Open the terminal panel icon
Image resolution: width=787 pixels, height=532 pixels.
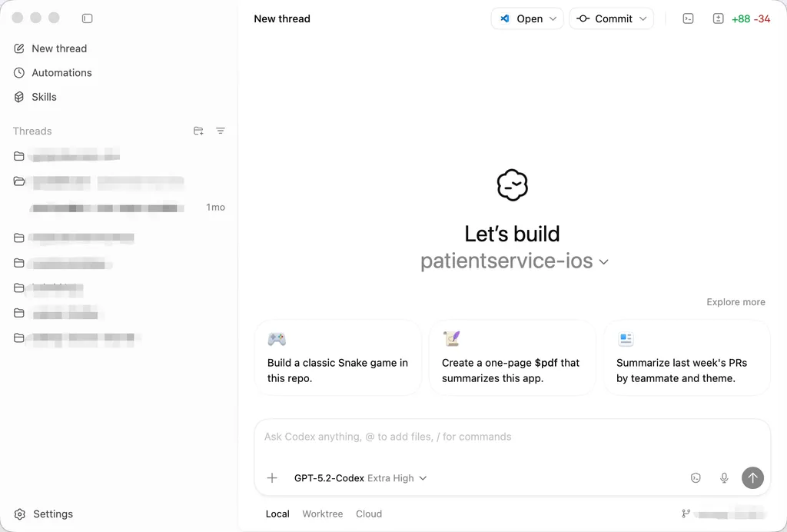[x=688, y=18]
